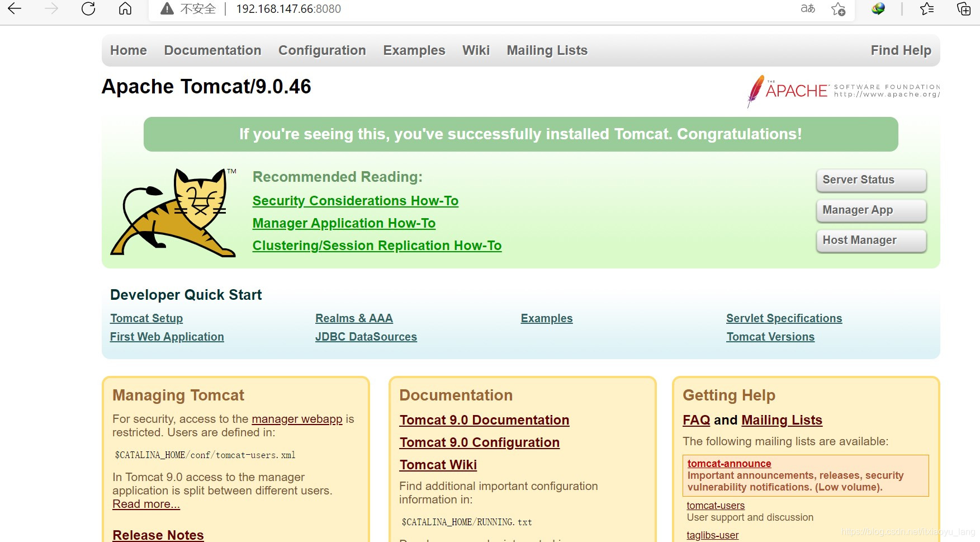
Task: Open the collections icon
Action: tap(964, 8)
